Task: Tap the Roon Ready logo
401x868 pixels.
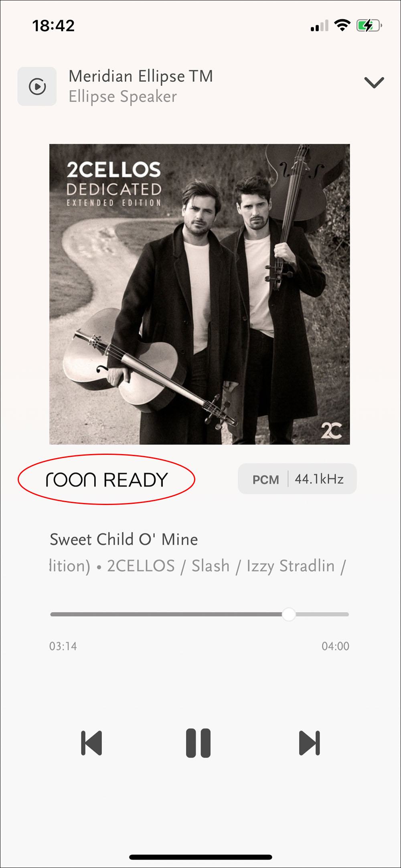Action: (107, 479)
